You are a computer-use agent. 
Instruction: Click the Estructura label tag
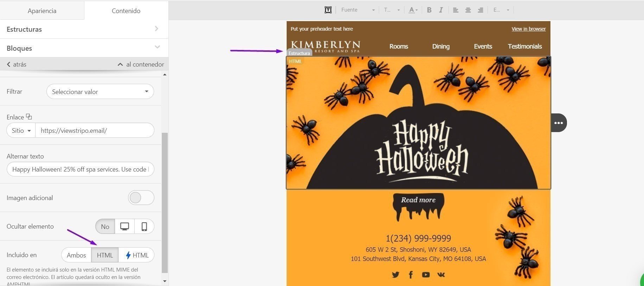299,53
